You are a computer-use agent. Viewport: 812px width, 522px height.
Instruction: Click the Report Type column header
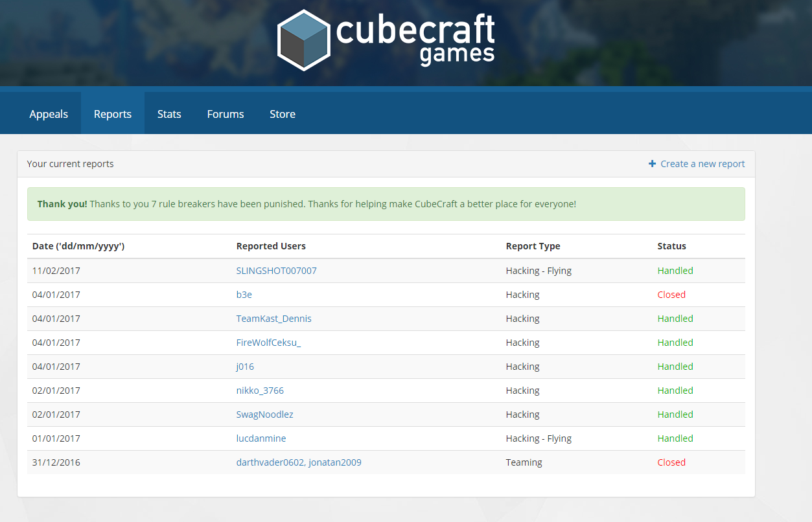[533, 246]
